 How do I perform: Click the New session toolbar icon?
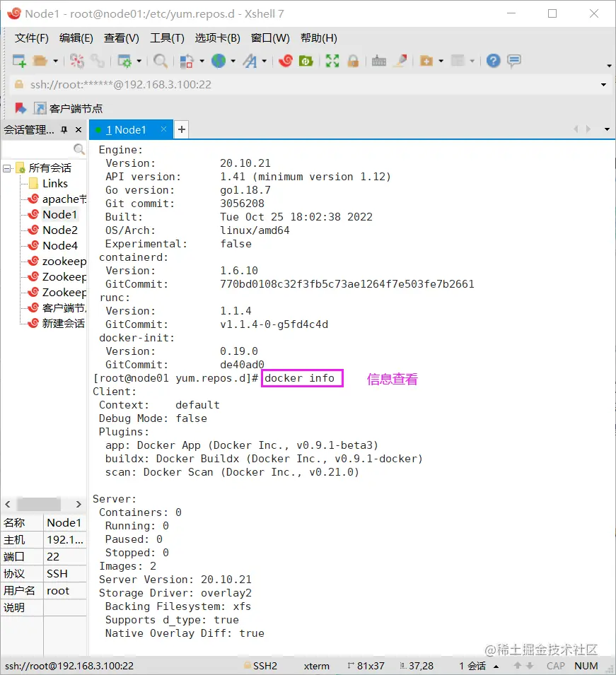pos(19,61)
